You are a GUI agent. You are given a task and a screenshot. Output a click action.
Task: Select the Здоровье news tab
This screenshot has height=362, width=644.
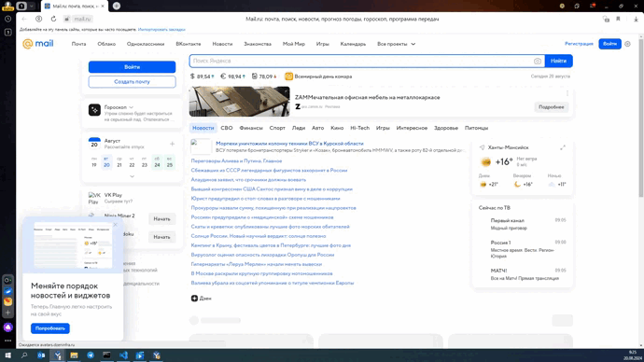[x=446, y=128]
